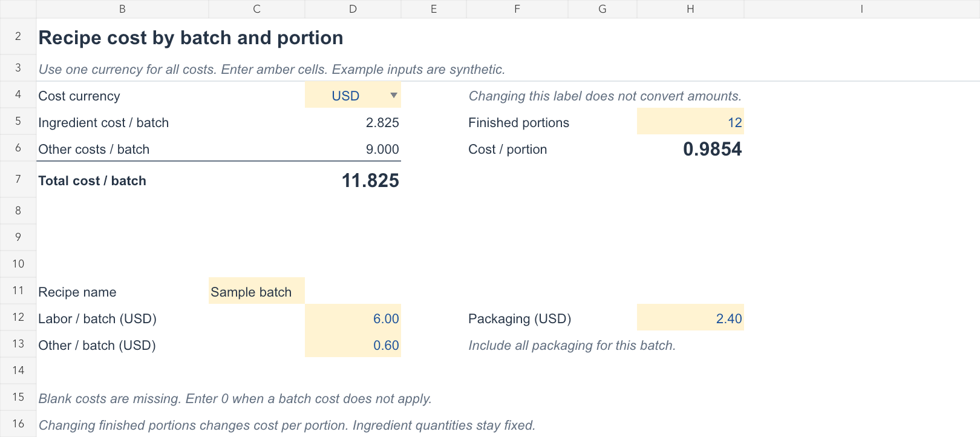Screen dimensions: 980x437
Task: Select row 16 header
Action: coord(18,424)
